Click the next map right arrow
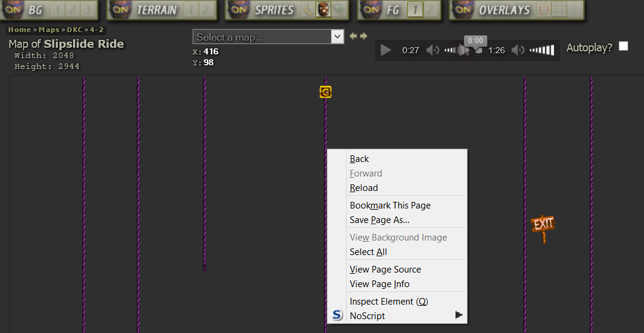 point(364,36)
